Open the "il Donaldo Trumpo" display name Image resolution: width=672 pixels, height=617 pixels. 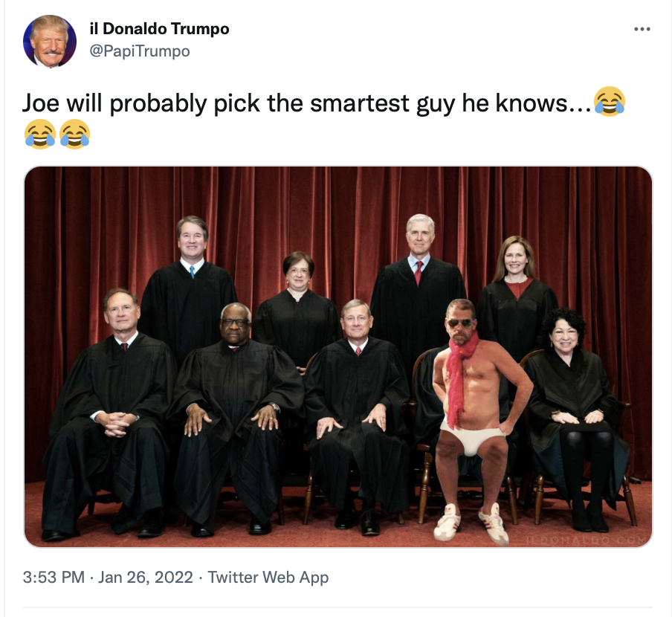point(159,29)
